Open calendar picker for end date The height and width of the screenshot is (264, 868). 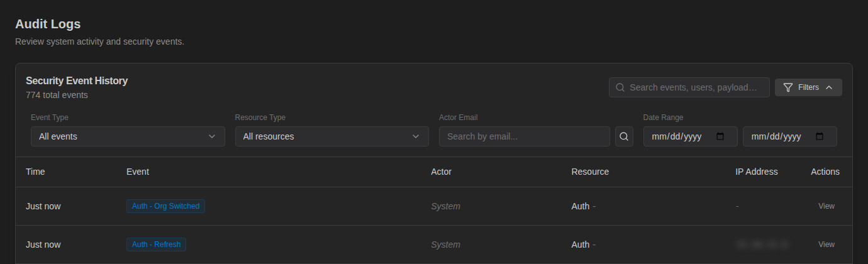point(820,136)
